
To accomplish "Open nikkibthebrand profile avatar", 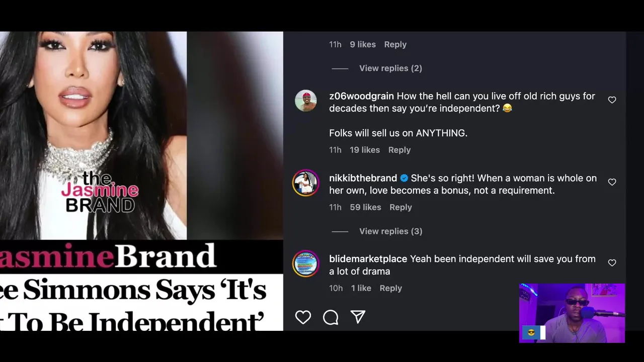I will click(x=306, y=183).
